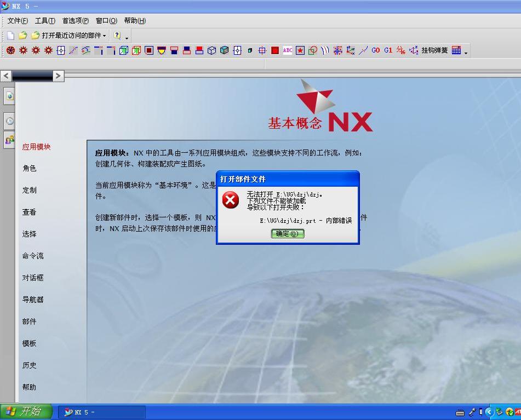Click the blue snowflake point pattern icon
Image resolution: width=521 pixels, height=420 pixels.
click(337, 50)
